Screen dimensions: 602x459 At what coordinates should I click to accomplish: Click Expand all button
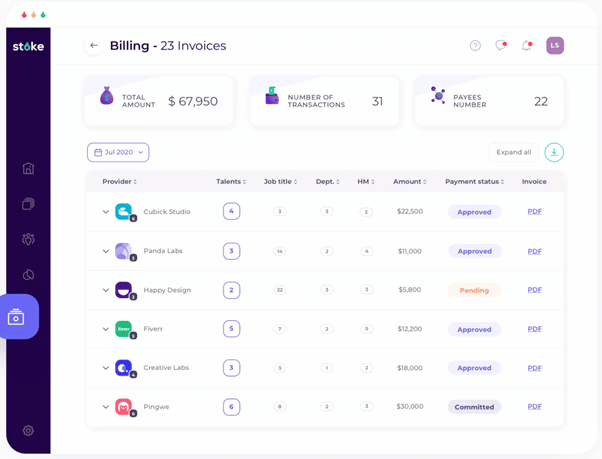point(513,152)
